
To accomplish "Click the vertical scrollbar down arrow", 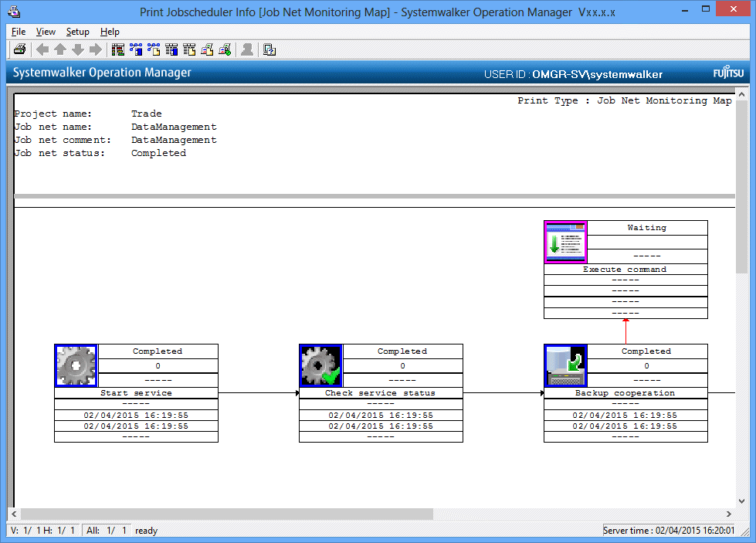I will point(742,500).
